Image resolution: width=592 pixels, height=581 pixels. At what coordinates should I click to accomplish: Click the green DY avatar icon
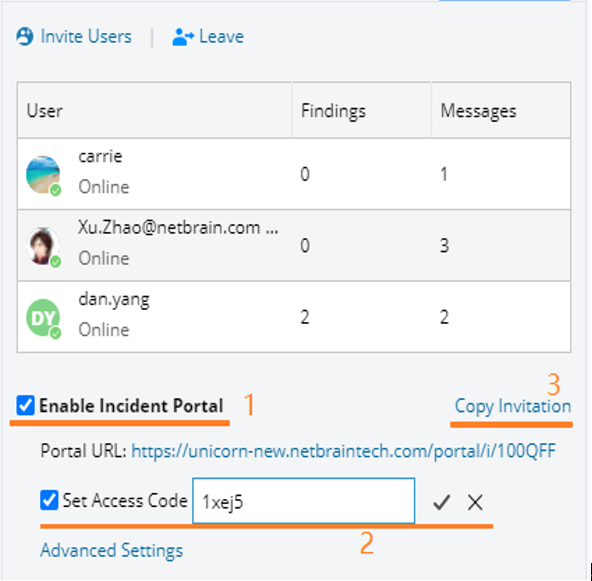pos(43,317)
